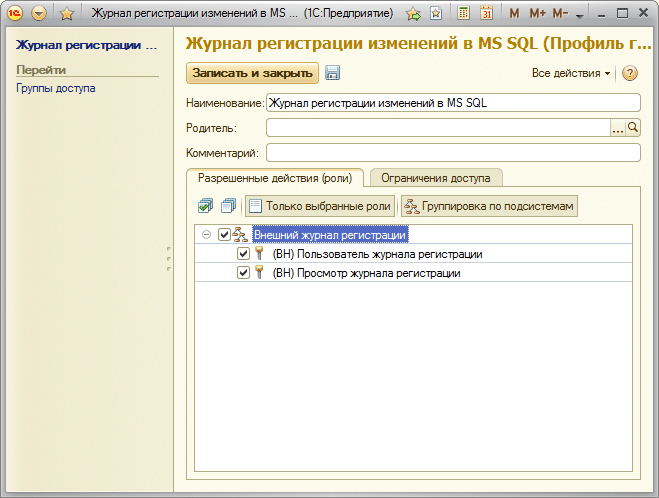Click the magnifier icon in Родитель field
This screenshot has height=498, width=659.
633,128
